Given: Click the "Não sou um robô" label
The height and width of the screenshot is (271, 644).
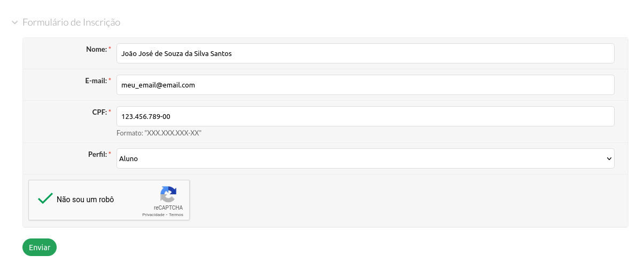Looking at the screenshot, I should tap(85, 200).
